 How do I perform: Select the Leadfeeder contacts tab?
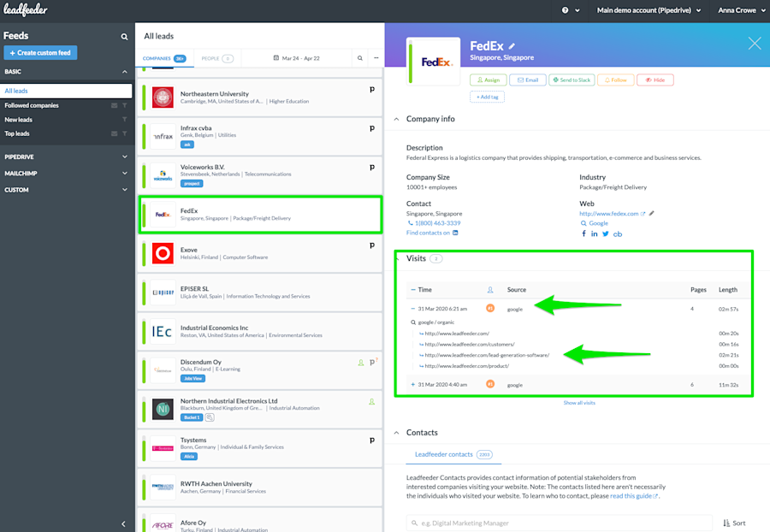tap(453, 454)
